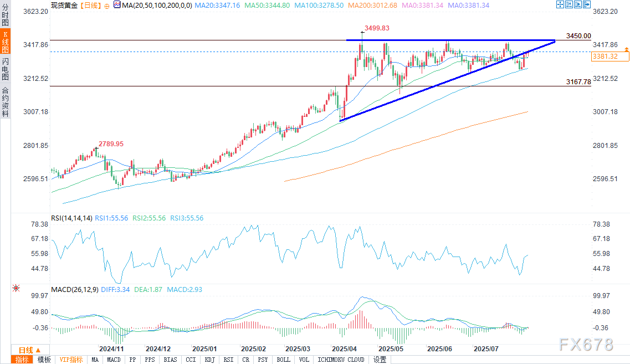Click the VOL indicator button
The width and height of the screenshot is (630, 364).
coord(304,360)
